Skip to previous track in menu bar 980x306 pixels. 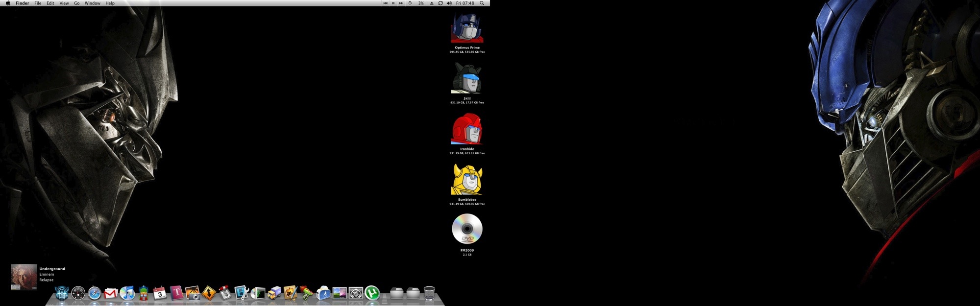(x=385, y=3)
